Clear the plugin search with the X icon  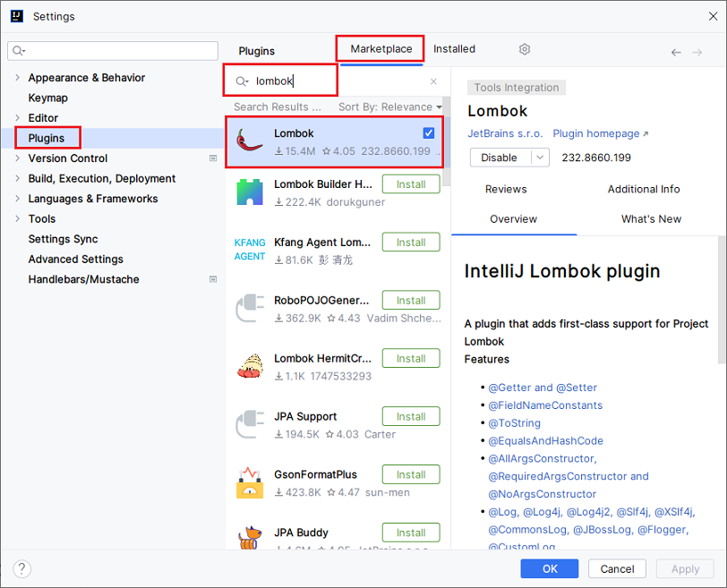(434, 81)
